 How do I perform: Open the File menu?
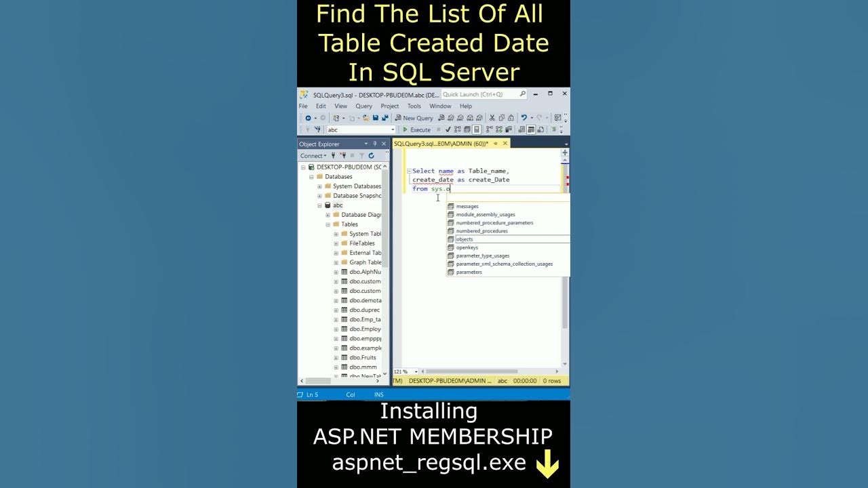[303, 106]
